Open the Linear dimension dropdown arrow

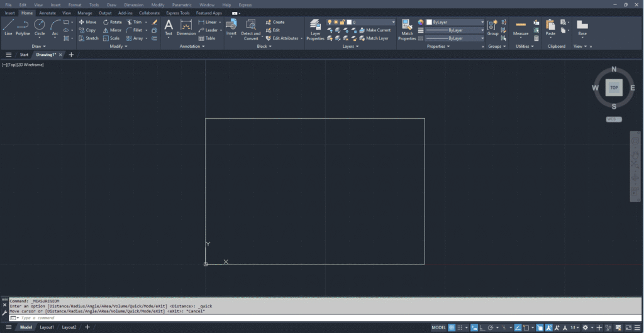coord(219,22)
